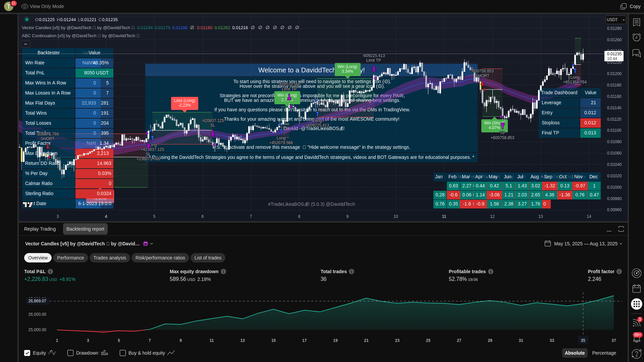Enable the Drawdown checkbox
644x362 pixels.
70,353
